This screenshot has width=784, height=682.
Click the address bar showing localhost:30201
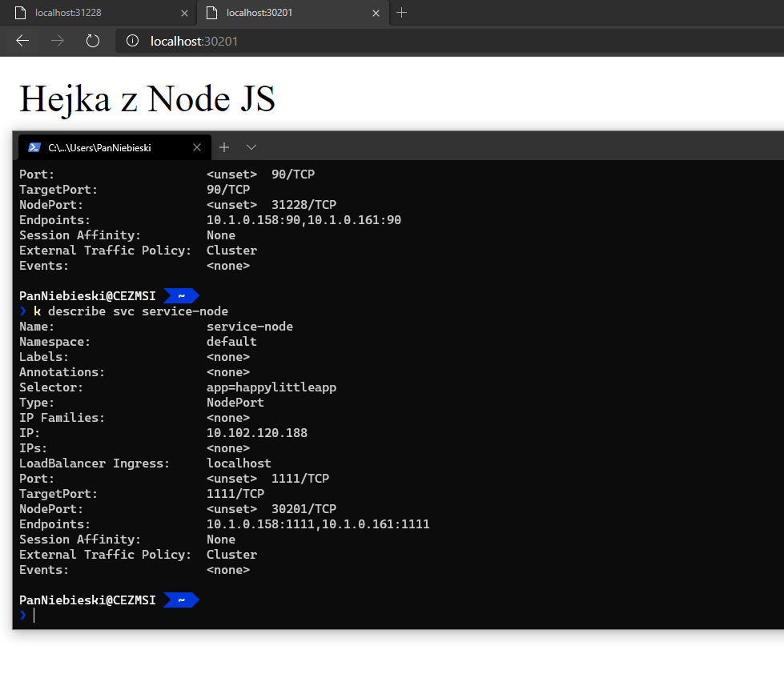pyautogui.click(x=450, y=41)
